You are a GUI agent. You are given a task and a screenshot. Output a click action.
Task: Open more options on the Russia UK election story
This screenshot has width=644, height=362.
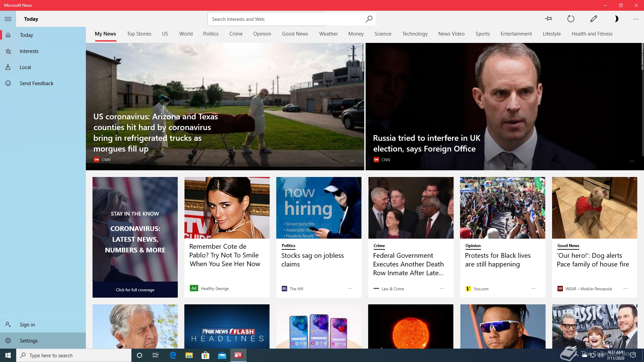632,161
